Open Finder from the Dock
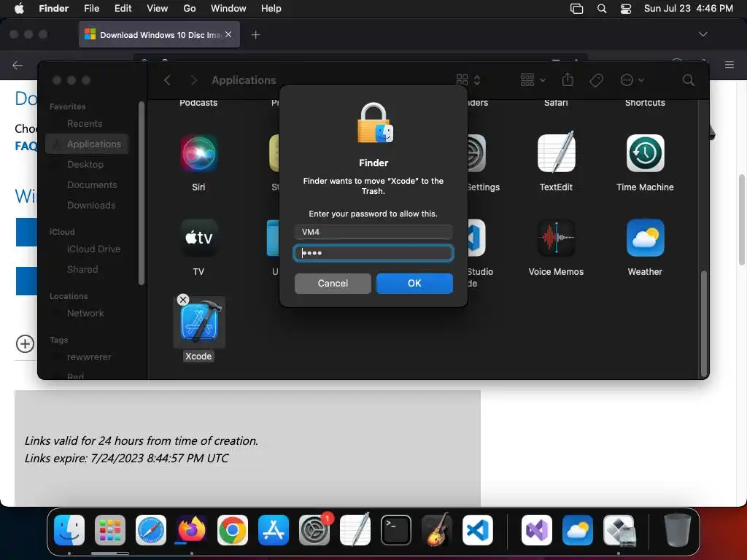The width and height of the screenshot is (747, 560). click(x=69, y=530)
